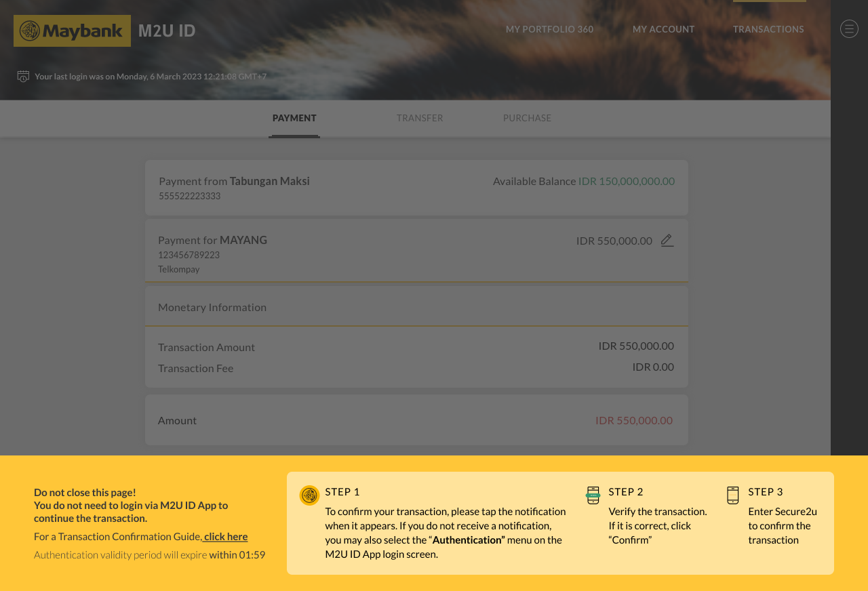Viewport: 868px width, 591px height.
Task: Open the hamburger menu icon
Action: 849,28
